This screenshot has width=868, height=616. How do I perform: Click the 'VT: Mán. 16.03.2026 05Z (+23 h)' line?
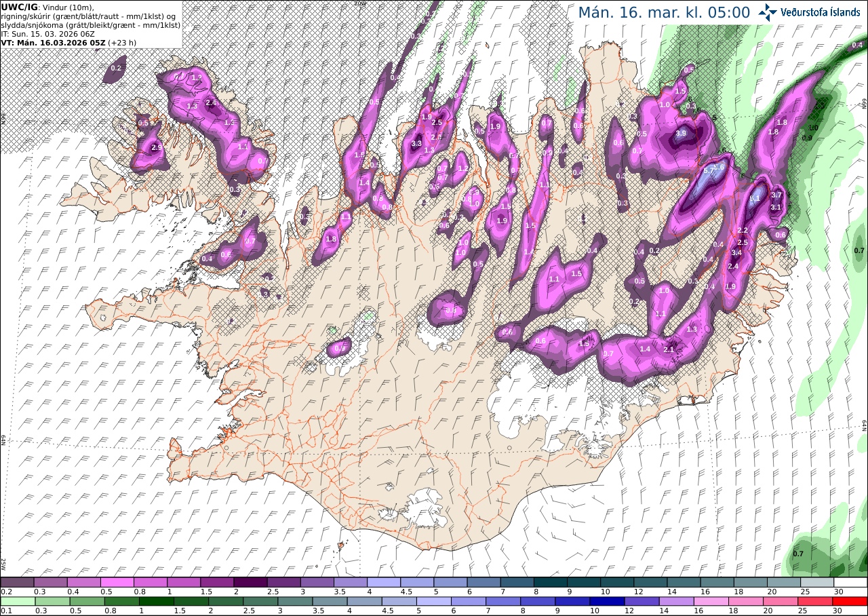tap(68, 42)
